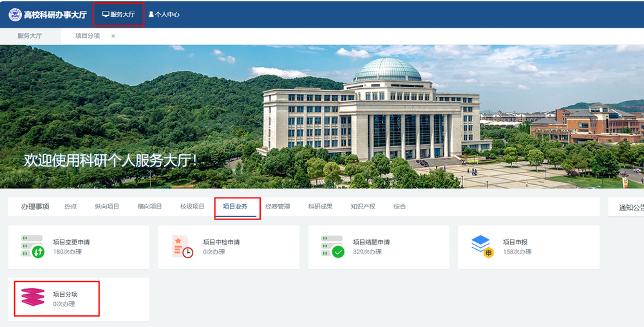Click the 项目结题申请 server checkmark icon
Viewport: 644px width, 327px height.
click(x=333, y=246)
